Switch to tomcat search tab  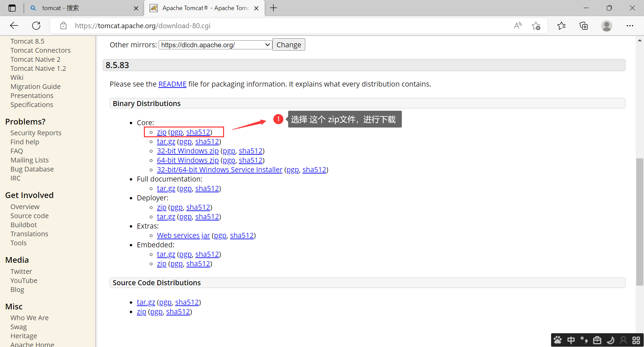(84, 8)
